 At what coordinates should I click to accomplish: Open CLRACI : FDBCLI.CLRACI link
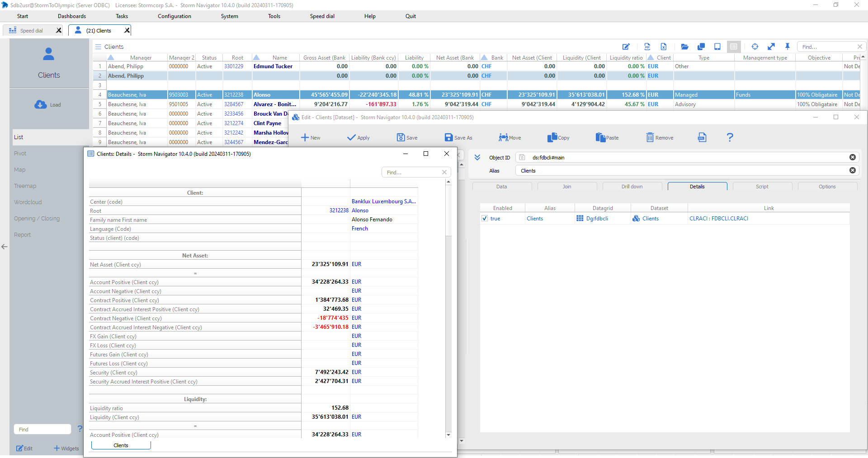click(x=719, y=219)
